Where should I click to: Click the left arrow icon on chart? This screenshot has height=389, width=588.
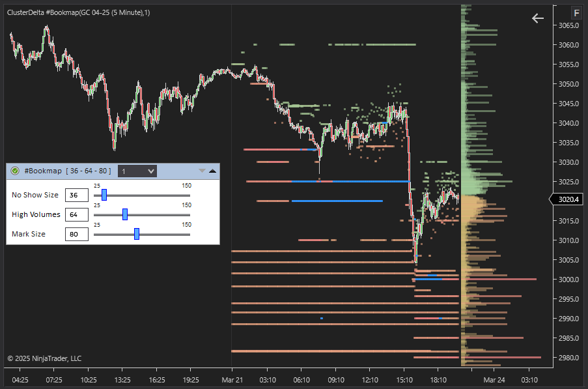[538, 18]
